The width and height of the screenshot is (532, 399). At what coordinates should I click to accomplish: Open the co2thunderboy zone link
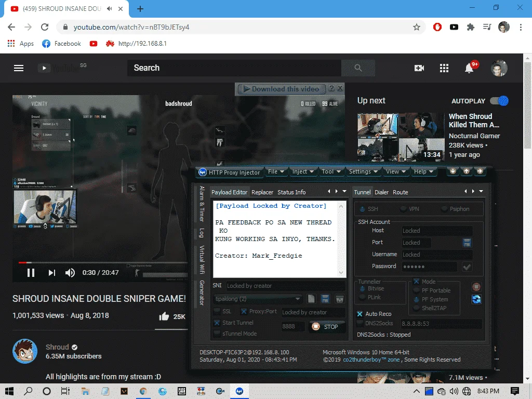tap(371, 360)
